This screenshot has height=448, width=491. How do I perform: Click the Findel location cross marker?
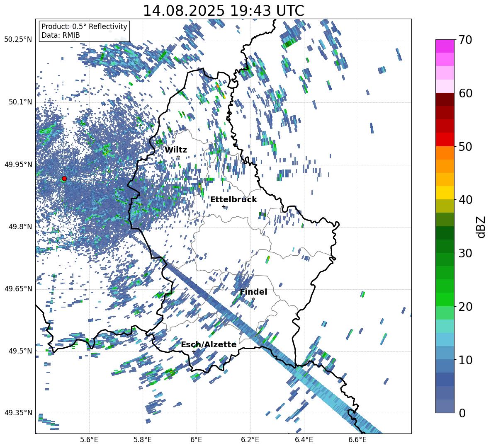click(x=253, y=299)
